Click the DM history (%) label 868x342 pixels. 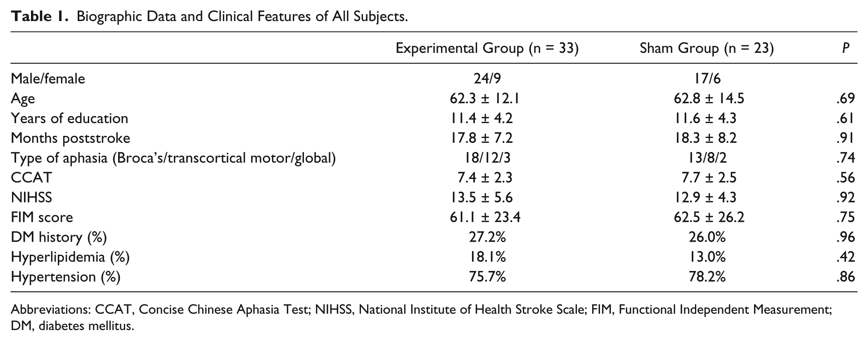coord(59,237)
